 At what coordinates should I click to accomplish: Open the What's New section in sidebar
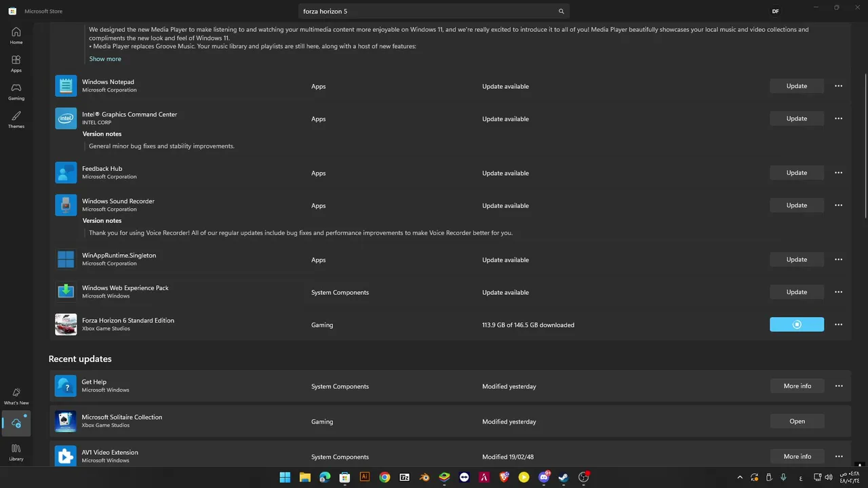pos(16,396)
